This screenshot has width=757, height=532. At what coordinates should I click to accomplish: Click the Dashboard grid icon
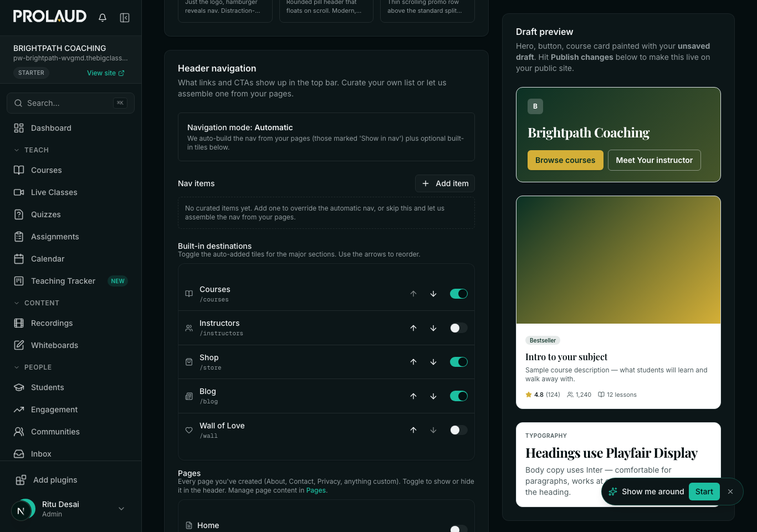pos(19,128)
